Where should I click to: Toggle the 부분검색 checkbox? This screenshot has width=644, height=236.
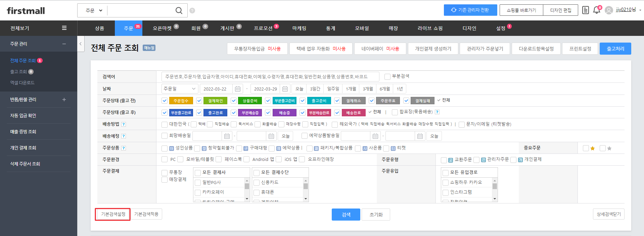coord(387,77)
